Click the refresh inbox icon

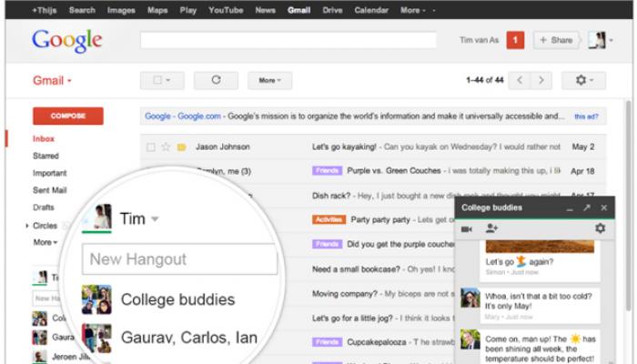point(216,80)
